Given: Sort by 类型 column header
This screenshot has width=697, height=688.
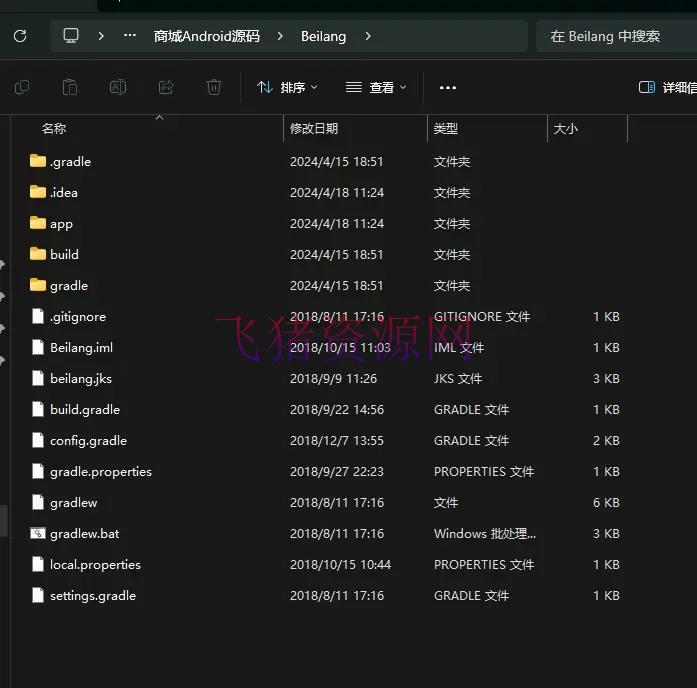Looking at the screenshot, I should coord(446,128).
